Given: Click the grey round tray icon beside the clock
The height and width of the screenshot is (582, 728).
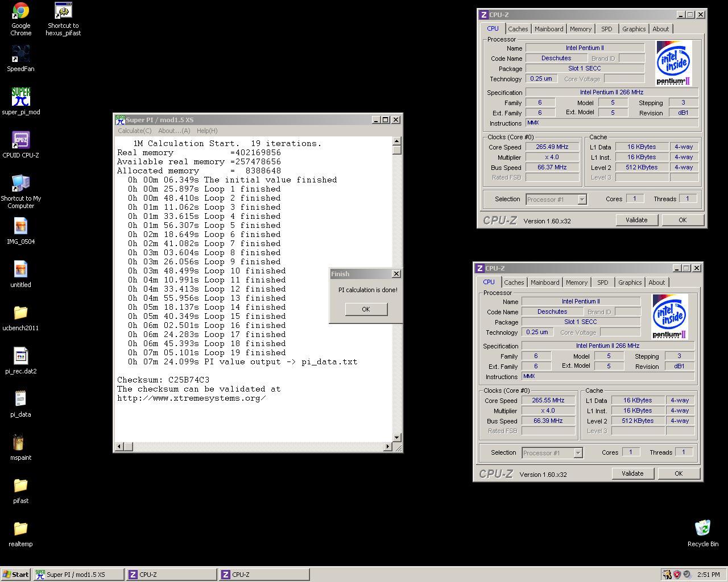Looking at the screenshot, I should coord(687,575).
